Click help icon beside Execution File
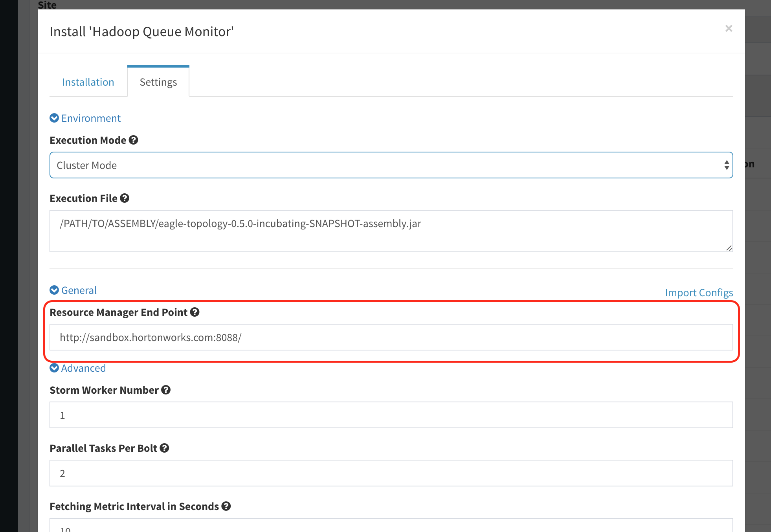 125,198
